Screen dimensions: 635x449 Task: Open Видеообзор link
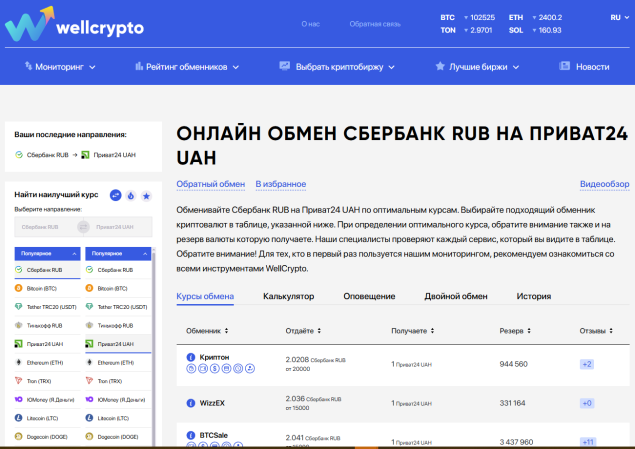pos(605,184)
